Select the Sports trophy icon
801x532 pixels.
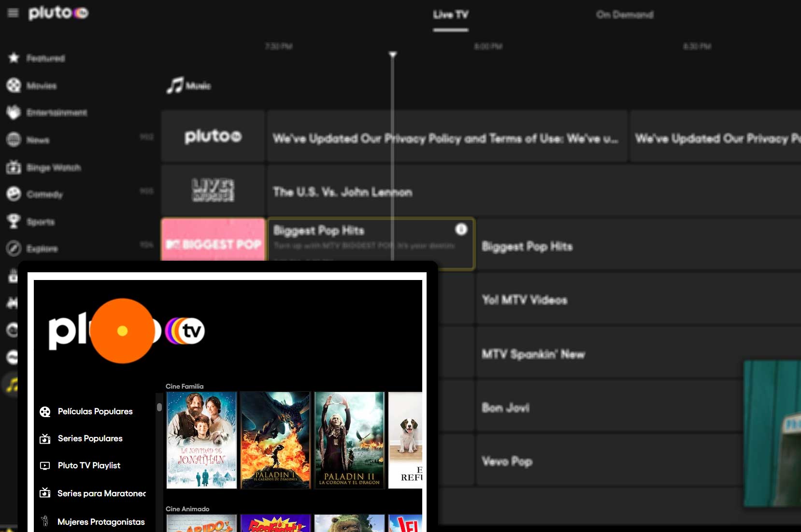14,222
